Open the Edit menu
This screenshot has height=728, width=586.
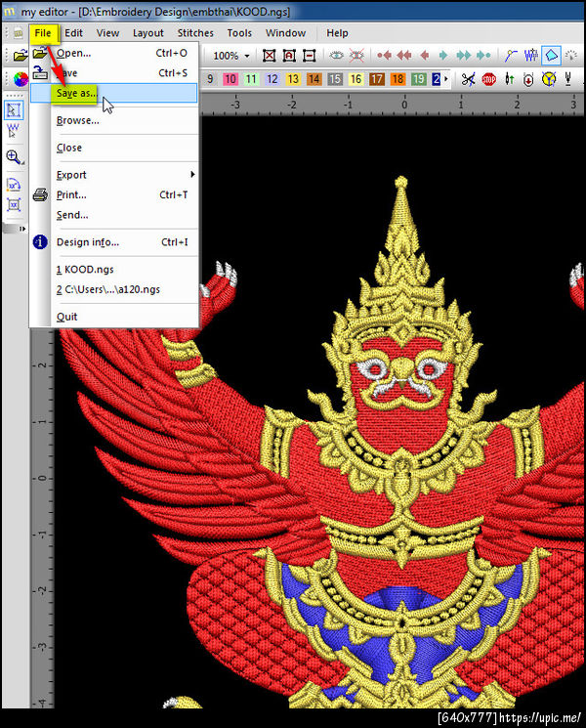pyautogui.click(x=73, y=33)
